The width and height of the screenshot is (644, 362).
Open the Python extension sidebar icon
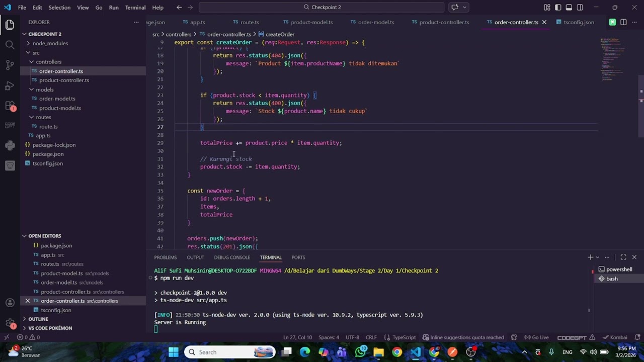(10, 146)
